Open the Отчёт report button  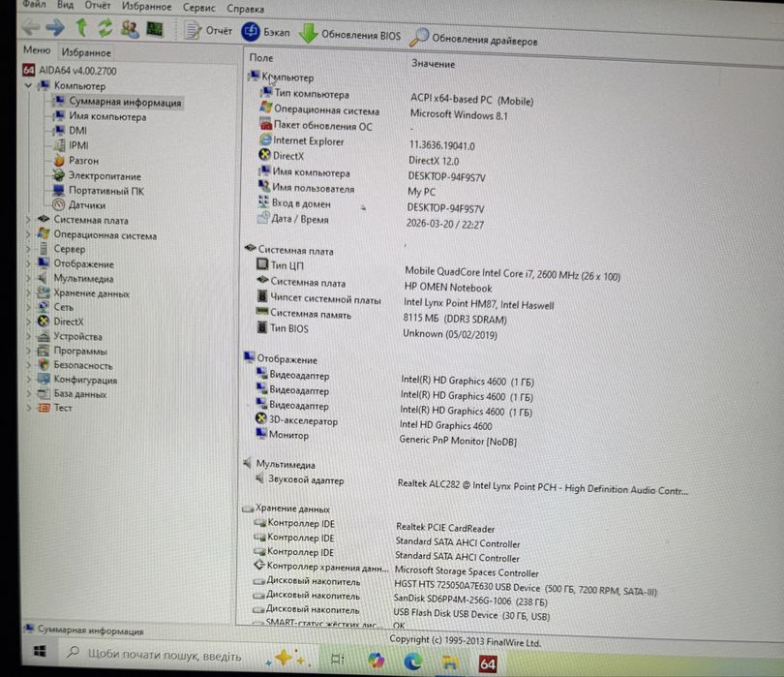[208, 31]
